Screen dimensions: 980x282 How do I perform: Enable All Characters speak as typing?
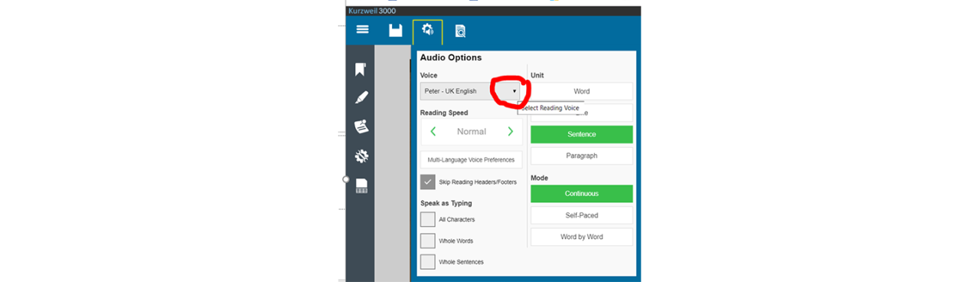pos(427,220)
